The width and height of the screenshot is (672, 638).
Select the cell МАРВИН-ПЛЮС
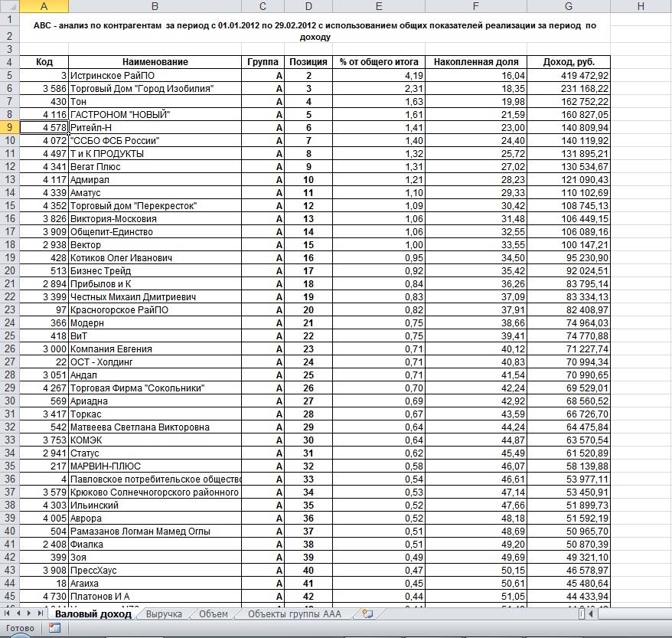[x=155, y=466]
